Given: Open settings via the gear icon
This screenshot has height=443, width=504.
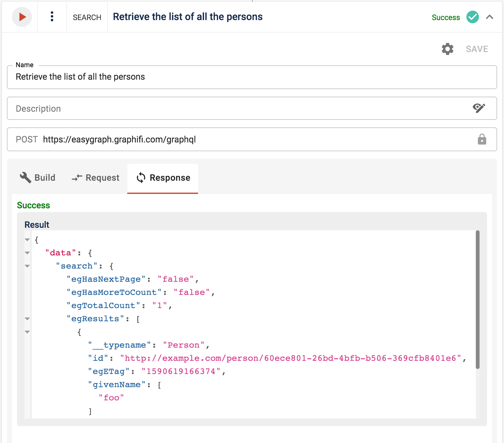Looking at the screenshot, I should pos(447,49).
